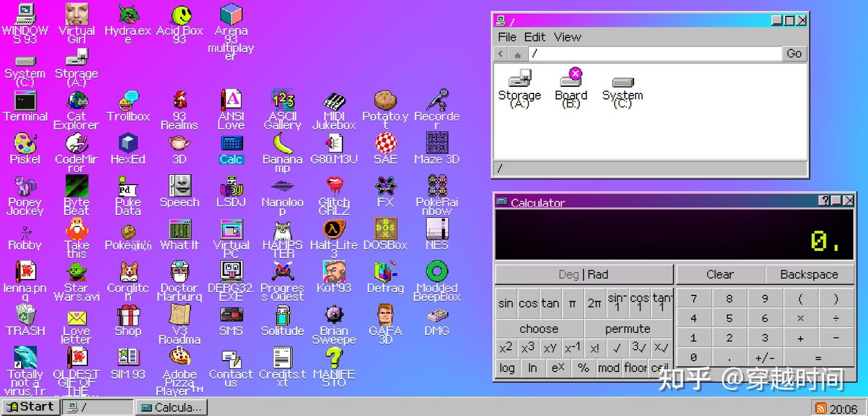The image size is (868, 416).
Task: Open the File menu in the explorer
Action: pos(507,37)
